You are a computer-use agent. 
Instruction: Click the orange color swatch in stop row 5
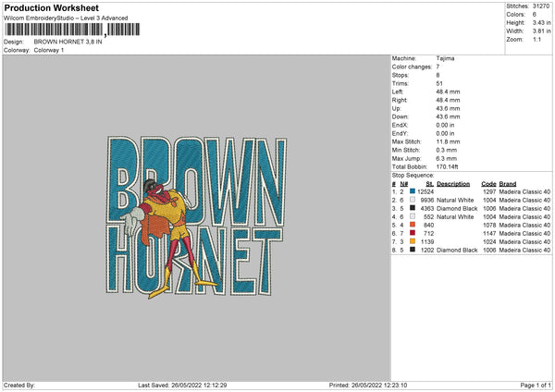[x=413, y=225]
